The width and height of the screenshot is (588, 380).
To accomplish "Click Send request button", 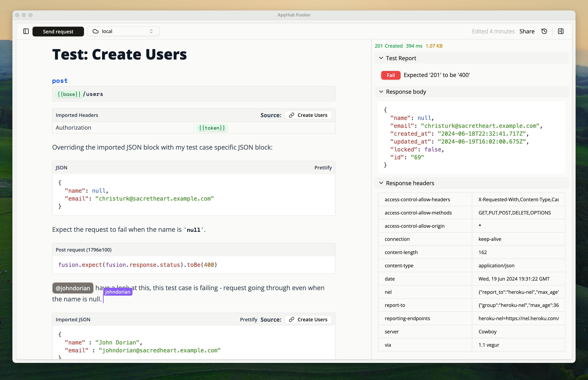I will [x=58, y=31].
